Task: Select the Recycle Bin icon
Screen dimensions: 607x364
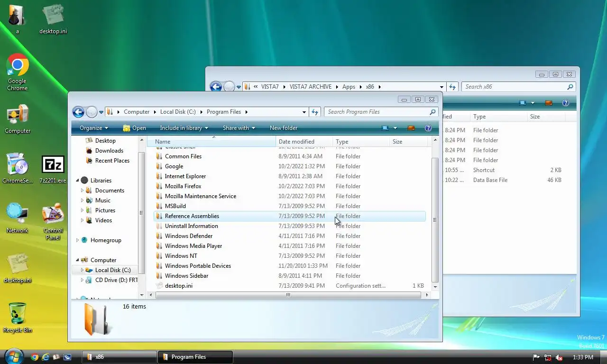Action: tap(18, 318)
